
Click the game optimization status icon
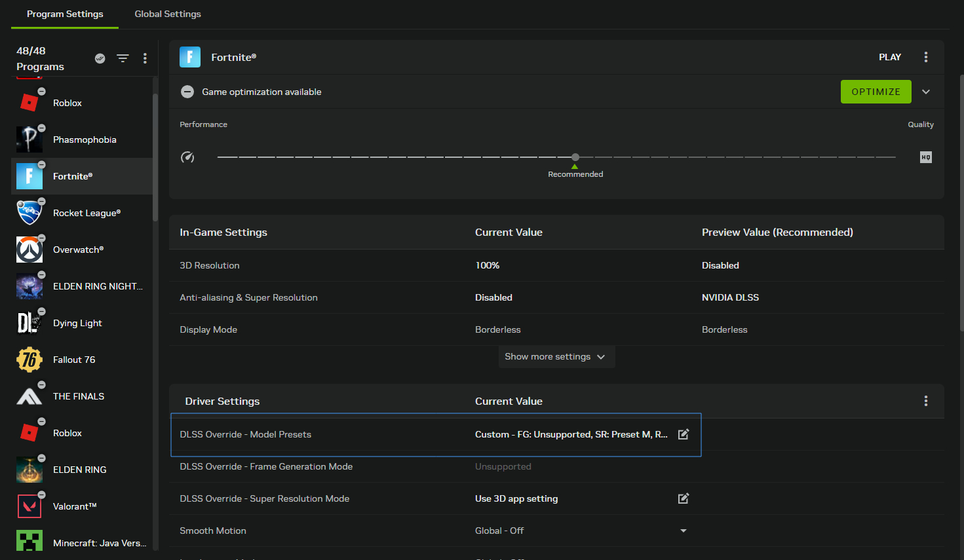point(187,92)
